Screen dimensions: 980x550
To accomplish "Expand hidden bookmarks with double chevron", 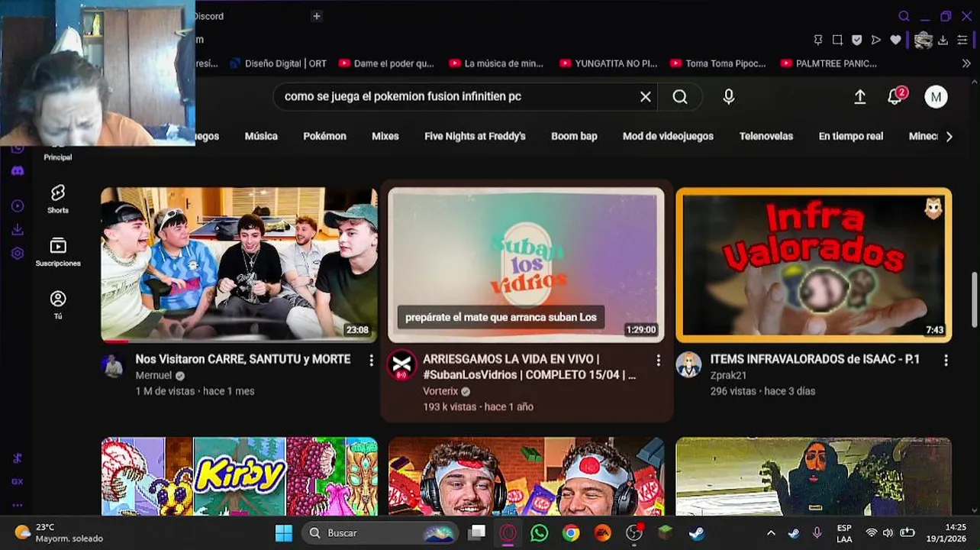I will [966, 63].
